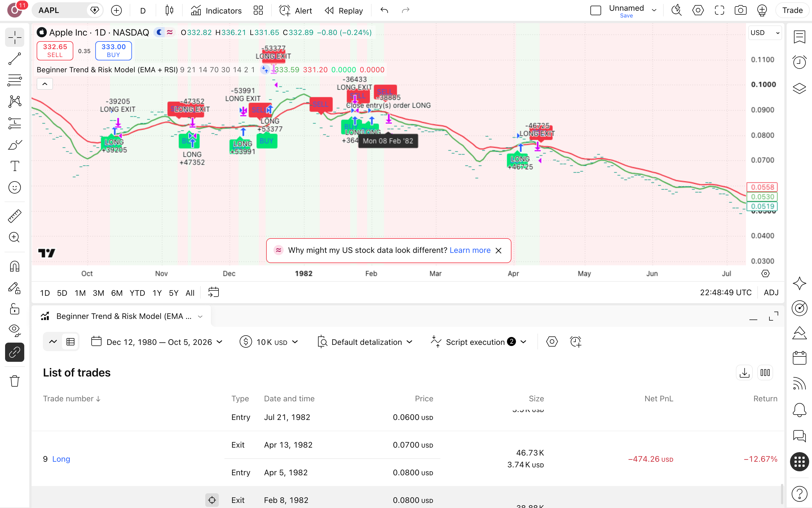The height and width of the screenshot is (508, 812).
Task: Open 10K USD initial capital dropdown
Action: 269,342
